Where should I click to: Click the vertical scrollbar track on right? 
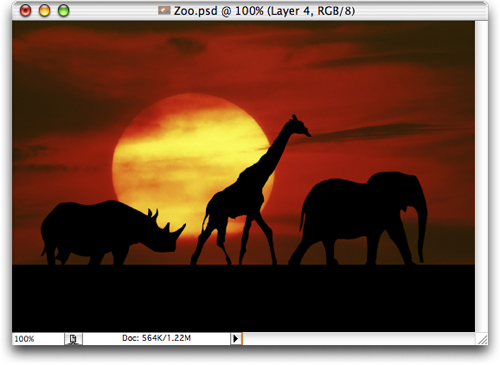481,176
